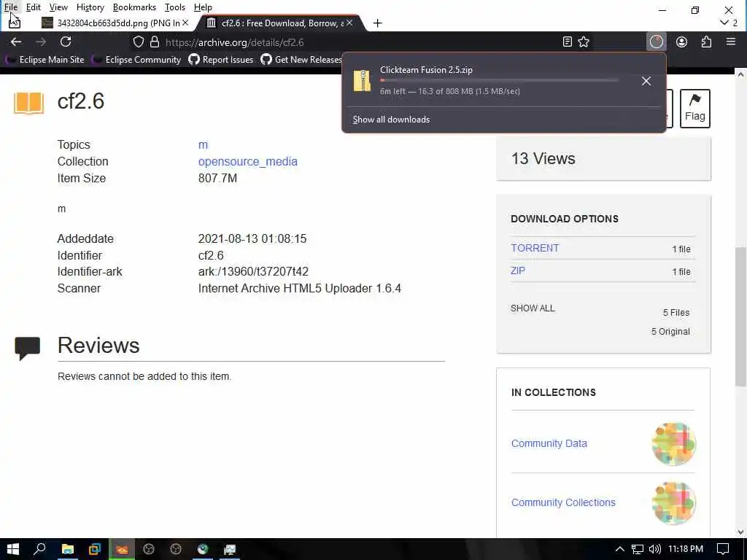747x560 pixels.
Task: Open the View menu
Action: pyautogui.click(x=58, y=7)
